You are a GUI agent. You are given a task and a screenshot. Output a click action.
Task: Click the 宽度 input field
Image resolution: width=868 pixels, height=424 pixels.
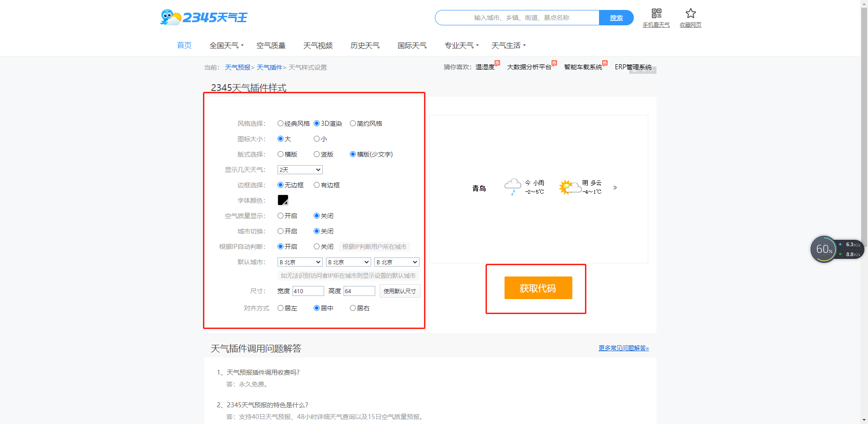(308, 291)
